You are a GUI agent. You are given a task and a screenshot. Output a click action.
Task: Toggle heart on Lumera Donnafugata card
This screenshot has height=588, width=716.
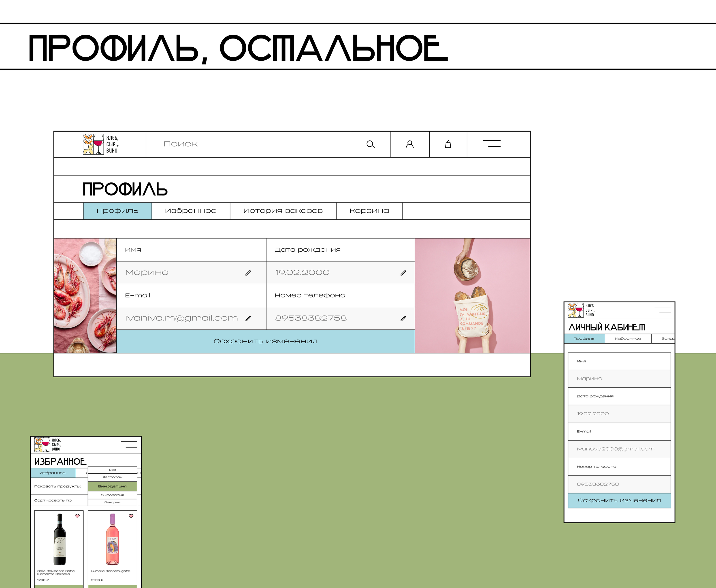tap(131, 516)
